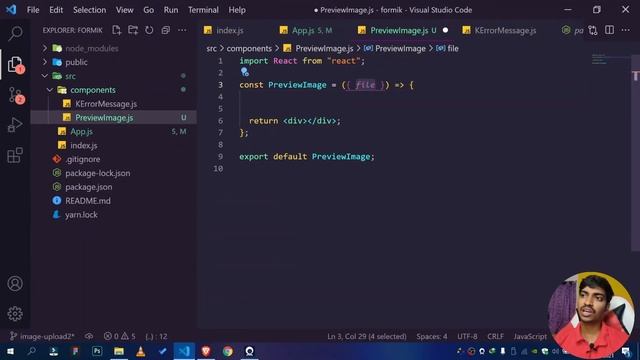
Task: Open the errors and warnings problems indicator
Action: pos(119,336)
